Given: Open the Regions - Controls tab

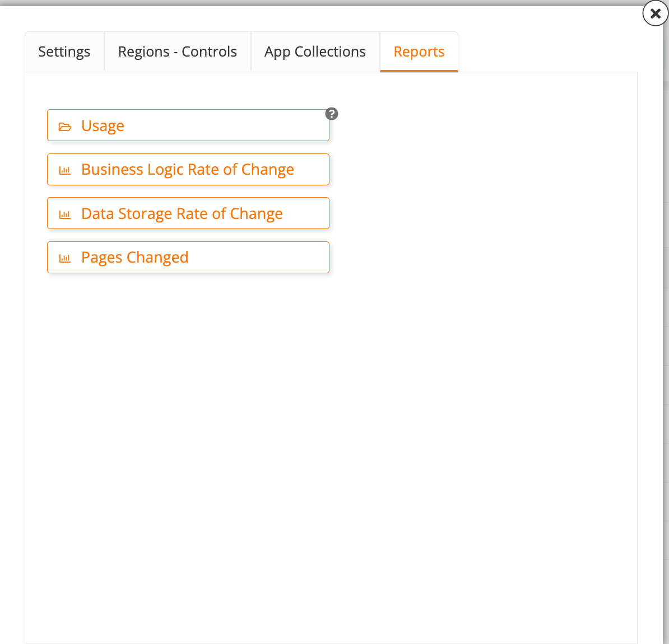Looking at the screenshot, I should (x=177, y=52).
